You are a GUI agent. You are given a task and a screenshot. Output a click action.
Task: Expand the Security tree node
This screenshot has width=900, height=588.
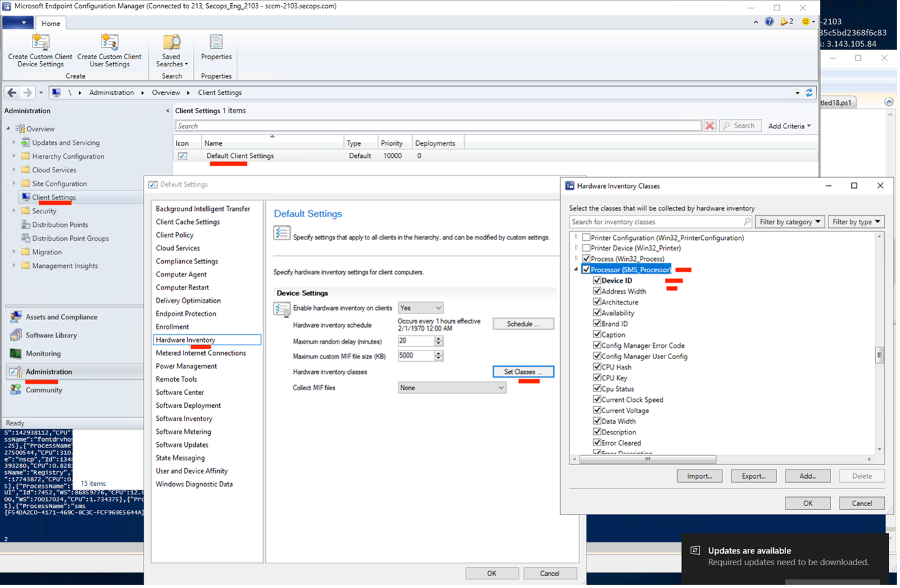14,211
